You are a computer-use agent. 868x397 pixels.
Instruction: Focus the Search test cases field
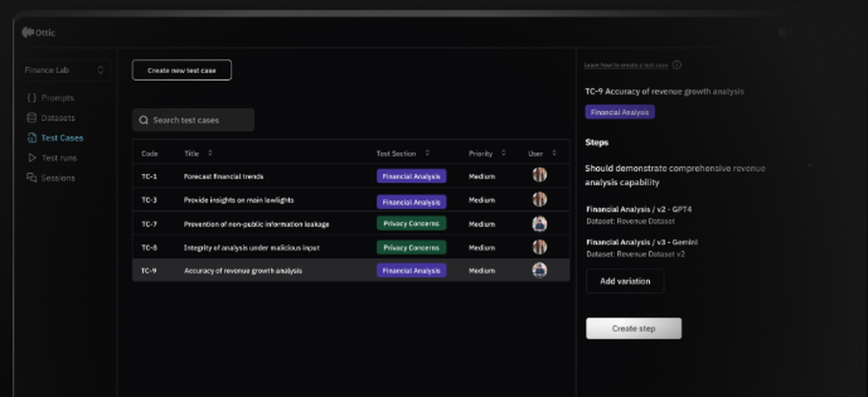[x=194, y=120]
